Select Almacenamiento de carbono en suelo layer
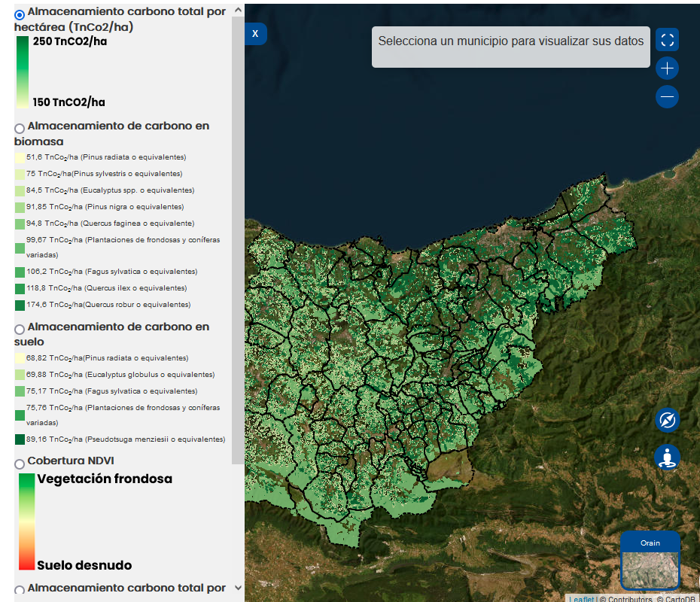The height and width of the screenshot is (602, 700). tap(20, 330)
